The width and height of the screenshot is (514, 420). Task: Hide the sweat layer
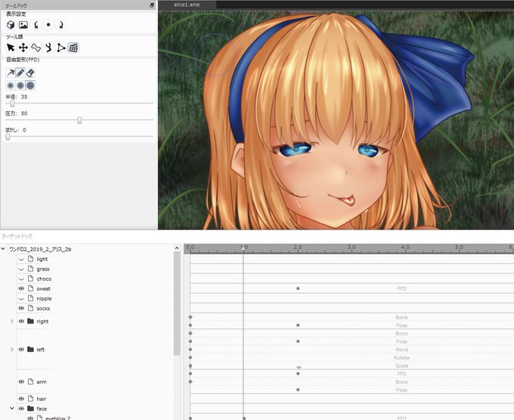(x=21, y=289)
